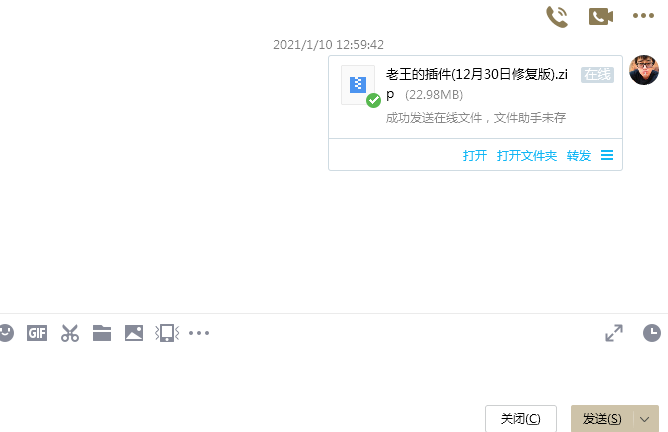Click 打开 to open the zip file
Viewport: 668px width, 432px height.
(475, 156)
